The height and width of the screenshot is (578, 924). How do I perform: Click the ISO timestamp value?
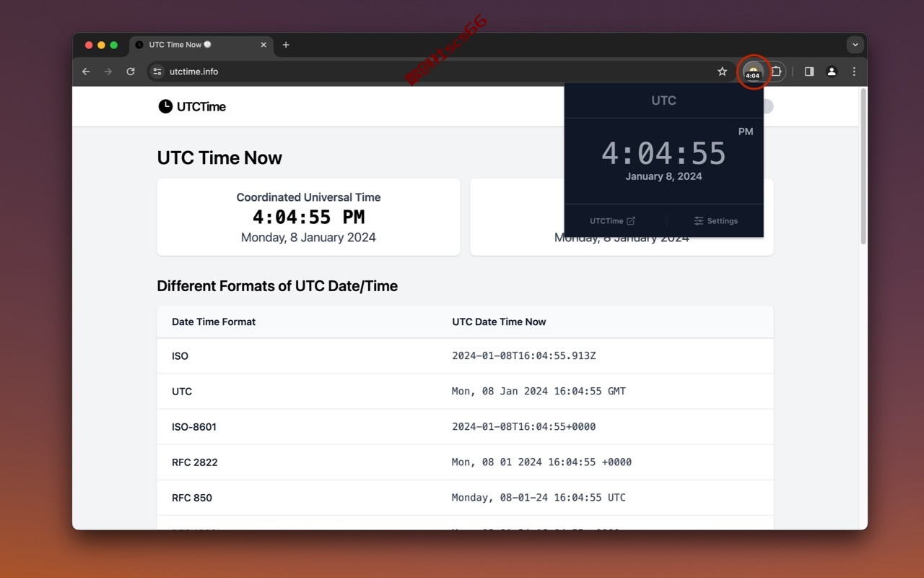point(524,356)
